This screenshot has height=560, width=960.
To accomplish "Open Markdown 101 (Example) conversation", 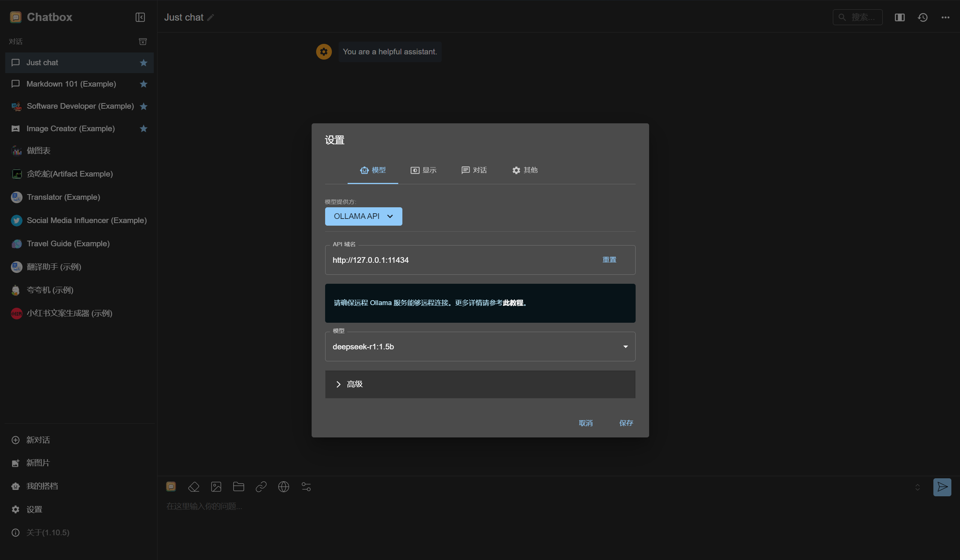I will point(79,84).
